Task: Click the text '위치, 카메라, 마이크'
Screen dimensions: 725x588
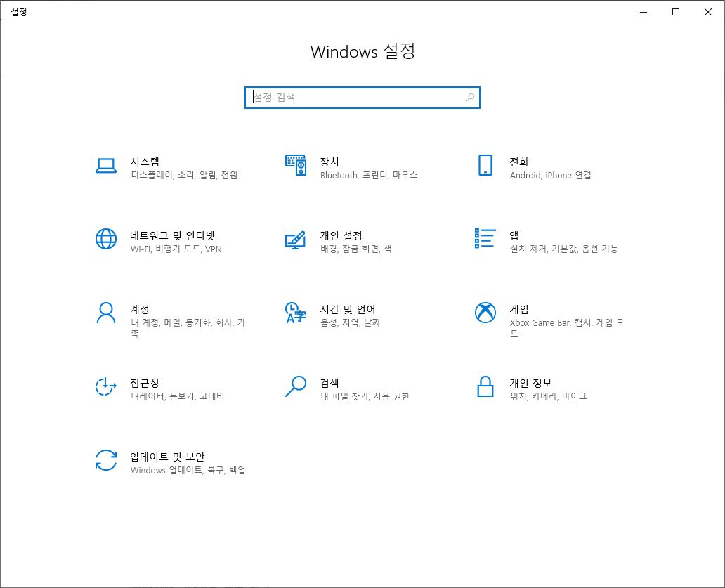Action: [548, 397]
